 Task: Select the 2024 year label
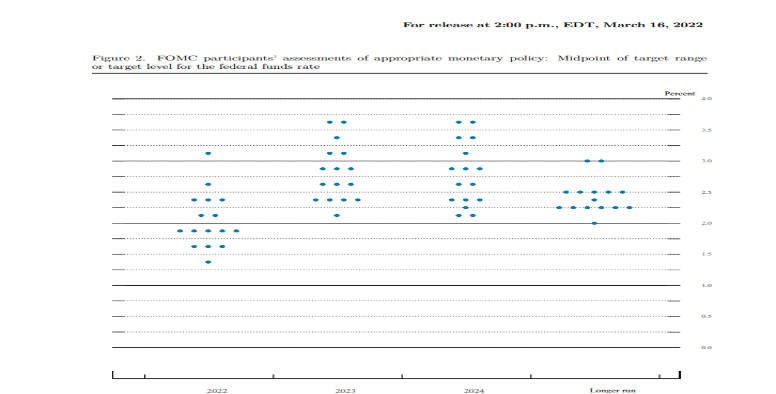pos(474,391)
